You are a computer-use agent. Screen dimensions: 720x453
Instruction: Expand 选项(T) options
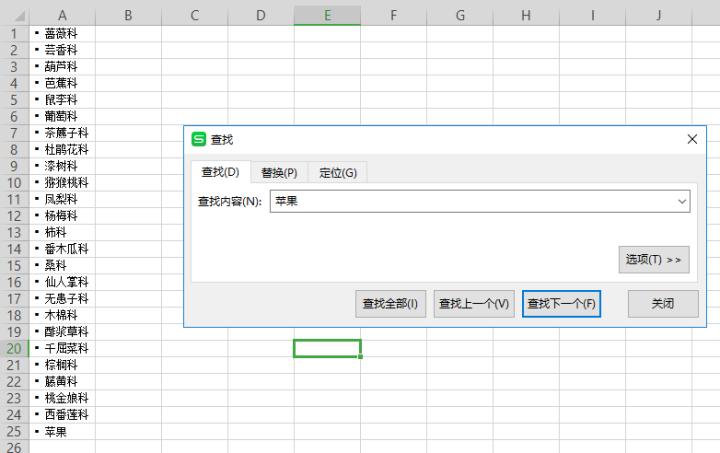click(654, 260)
